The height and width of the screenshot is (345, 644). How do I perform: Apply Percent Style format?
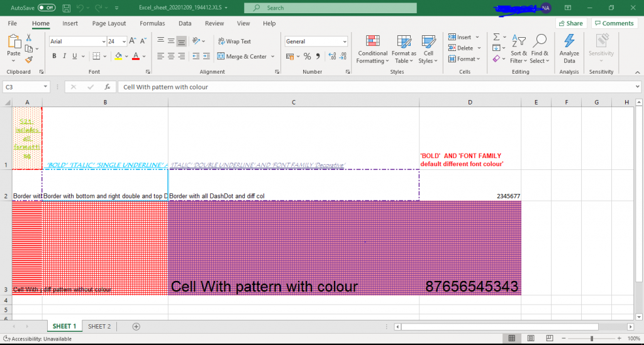point(307,56)
